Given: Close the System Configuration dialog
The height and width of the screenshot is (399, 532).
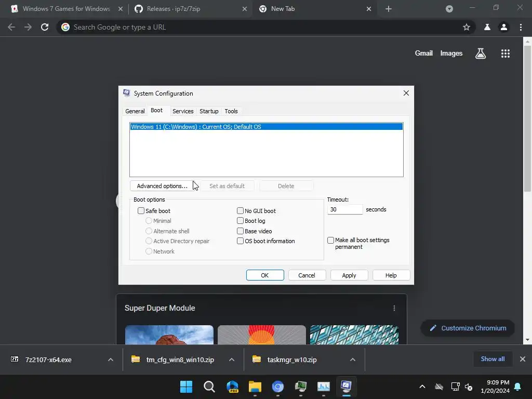Looking at the screenshot, I should (x=406, y=93).
